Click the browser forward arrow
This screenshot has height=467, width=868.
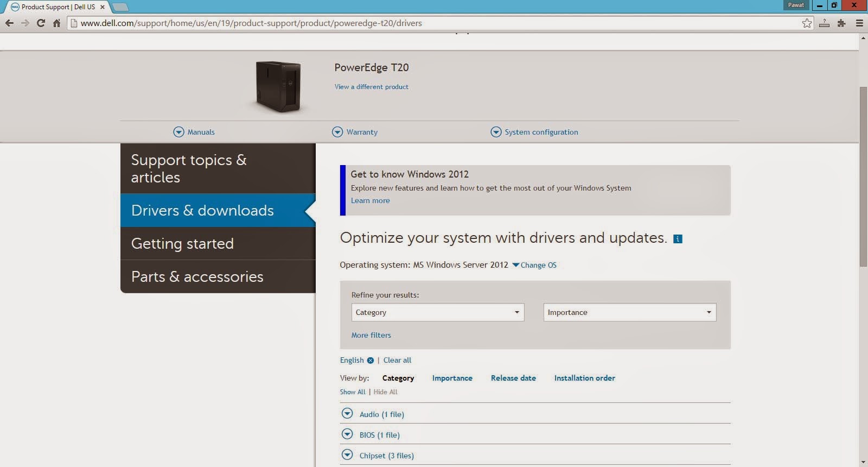click(25, 23)
